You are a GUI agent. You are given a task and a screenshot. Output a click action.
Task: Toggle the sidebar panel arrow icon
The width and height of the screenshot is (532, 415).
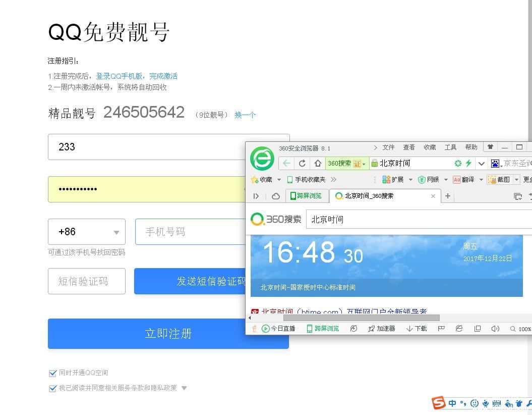(256, 196)
